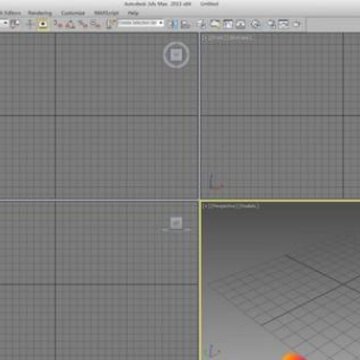Open the Help menu
The height and width of the screenshot is (360, 360).
(133, 13)
